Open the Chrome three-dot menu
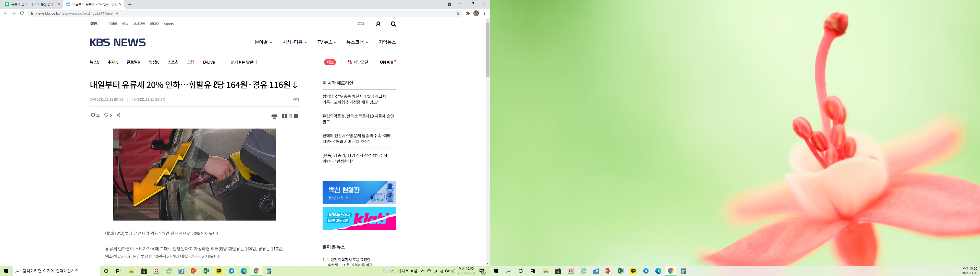The width and height of the screenshot is (980, 276). 484,13
